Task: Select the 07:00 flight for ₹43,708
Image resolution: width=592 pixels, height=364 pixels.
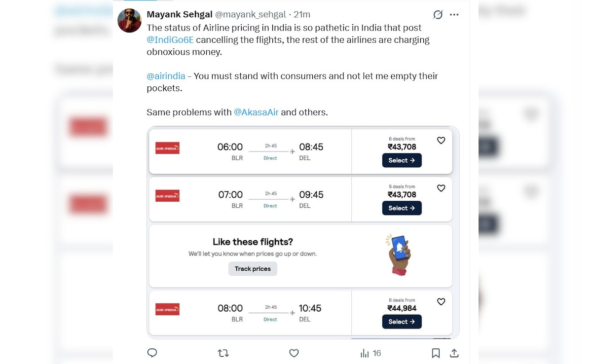Action: coord(402,208)
